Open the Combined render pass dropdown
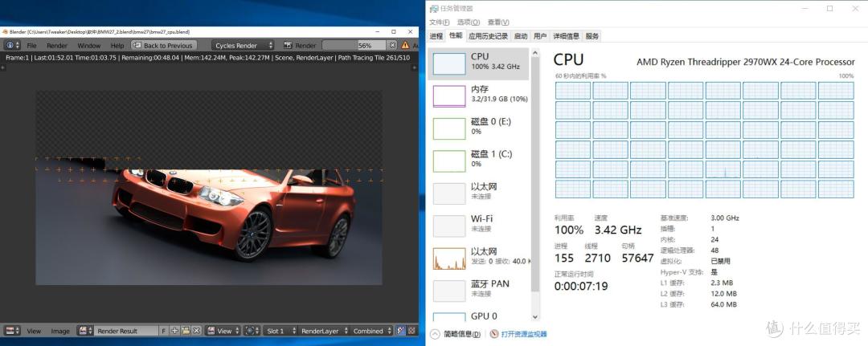 (x=372, y=331)
